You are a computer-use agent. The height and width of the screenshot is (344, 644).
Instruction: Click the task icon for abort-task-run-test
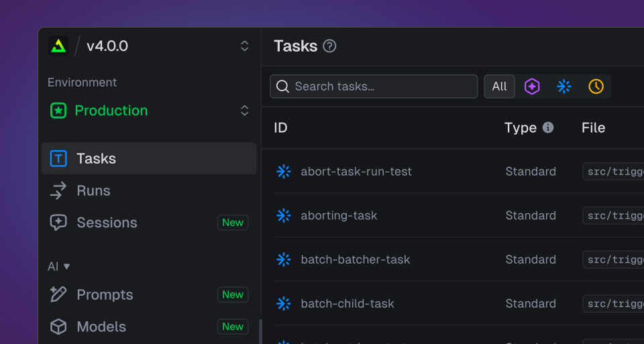click(283, 171)
